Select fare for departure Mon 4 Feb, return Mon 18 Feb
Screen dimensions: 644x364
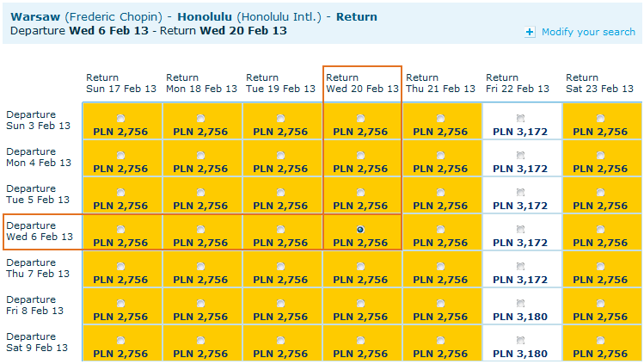200,155
